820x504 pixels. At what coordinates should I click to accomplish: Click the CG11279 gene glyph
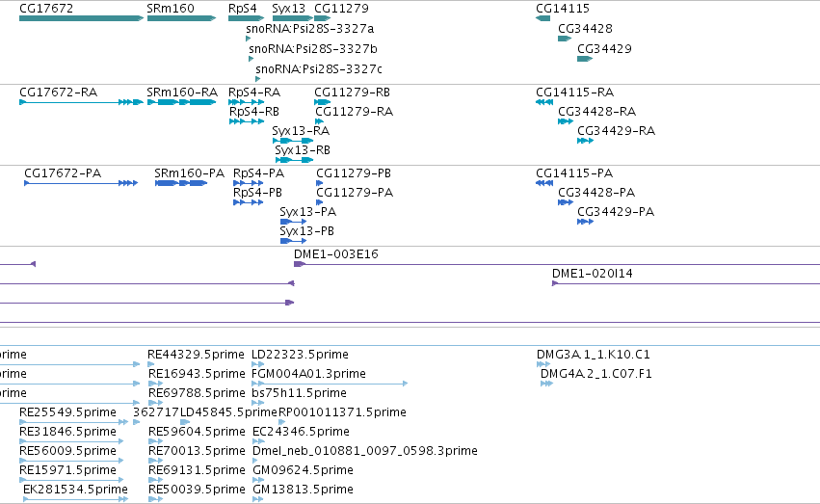[322, 18]
